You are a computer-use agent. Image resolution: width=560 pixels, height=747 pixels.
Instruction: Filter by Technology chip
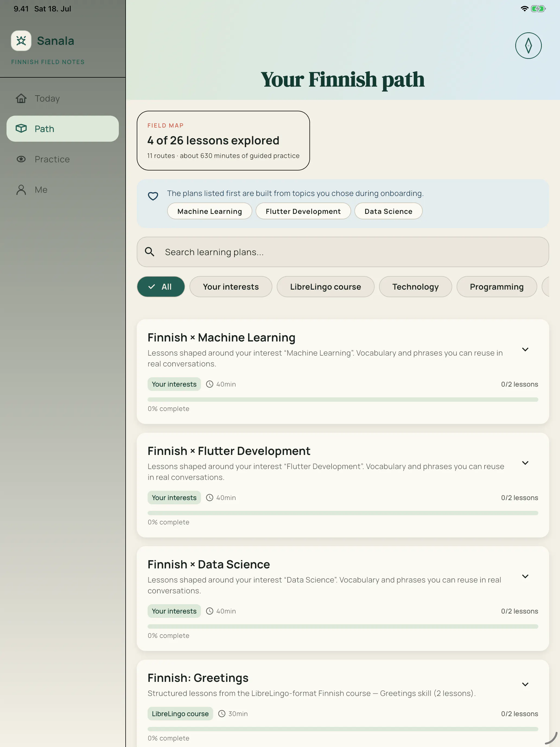pos(415,287)
